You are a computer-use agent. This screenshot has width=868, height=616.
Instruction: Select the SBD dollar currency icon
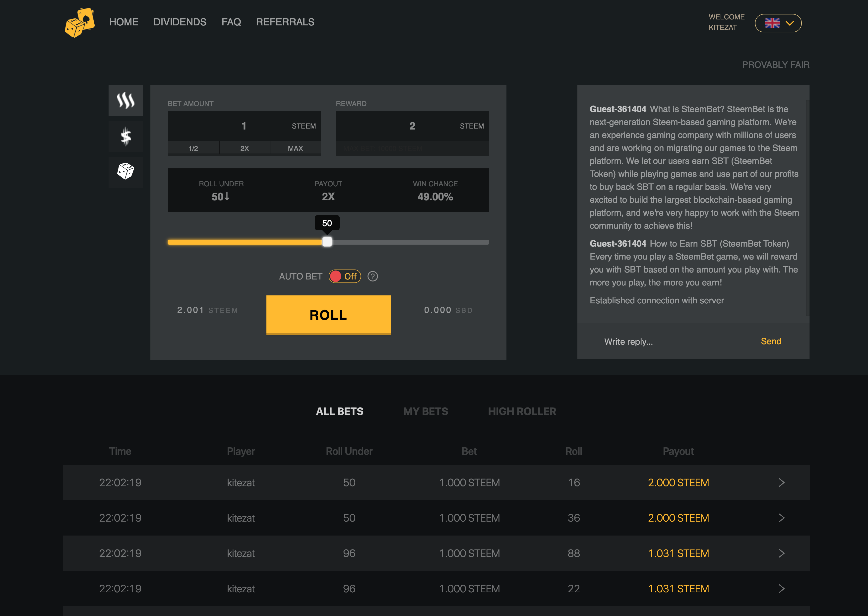coord(125,137)
